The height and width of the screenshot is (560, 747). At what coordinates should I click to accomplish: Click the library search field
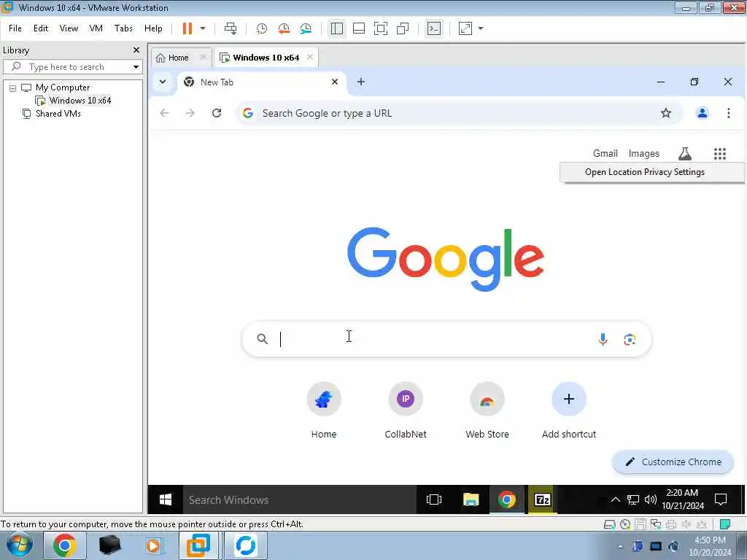71,67
